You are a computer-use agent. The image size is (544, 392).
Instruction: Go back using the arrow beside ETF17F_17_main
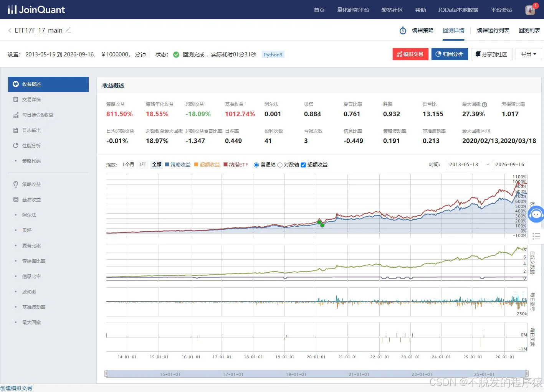(x=10, y=30)
